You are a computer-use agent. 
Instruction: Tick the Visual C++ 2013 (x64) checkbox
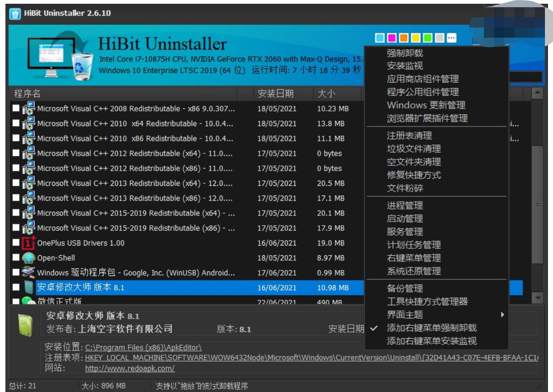point(16,183)
